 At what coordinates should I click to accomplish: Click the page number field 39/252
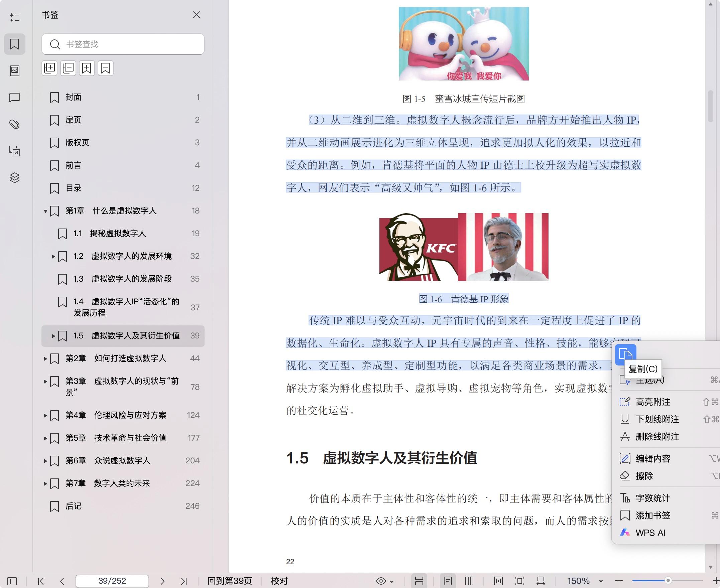[112, 581]
